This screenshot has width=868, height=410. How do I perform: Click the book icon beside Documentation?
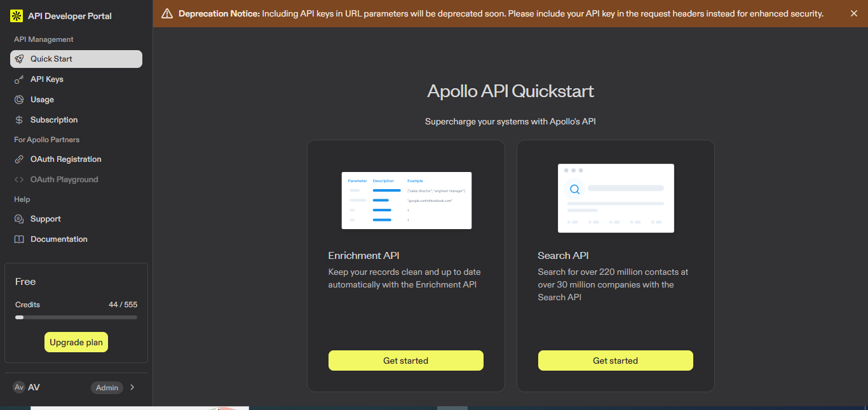19,239
